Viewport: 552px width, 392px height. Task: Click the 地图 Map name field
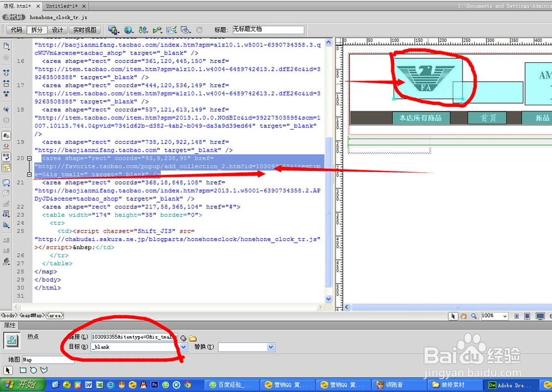(x=48, y=359)
